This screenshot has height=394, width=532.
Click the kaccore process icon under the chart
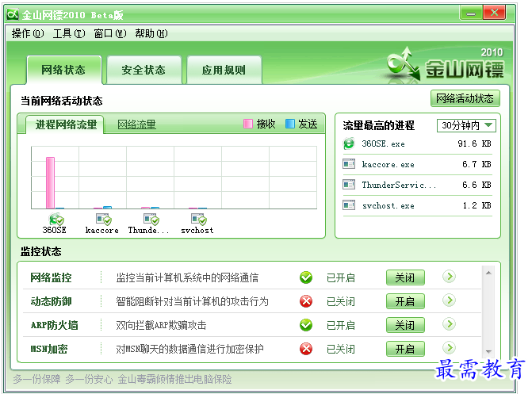tap(104, 220)
